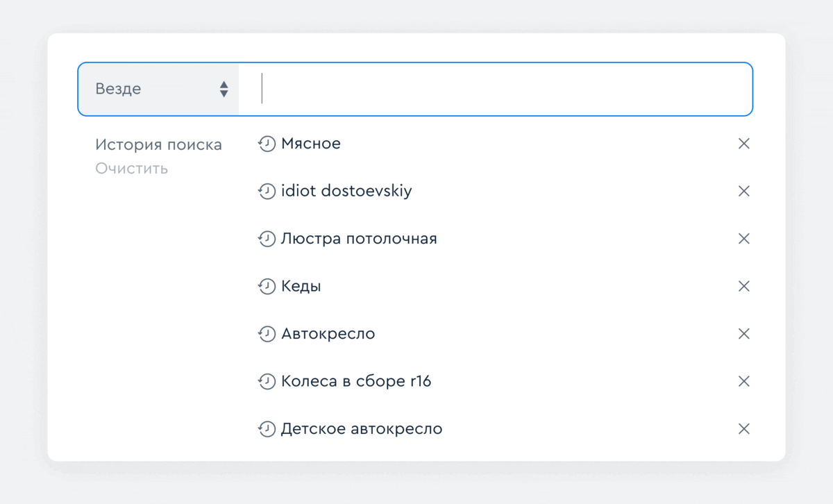This screenshot has width=833, height=504.
Task: Click the clock icon next to Люстра потолочная
Action: 267,238
